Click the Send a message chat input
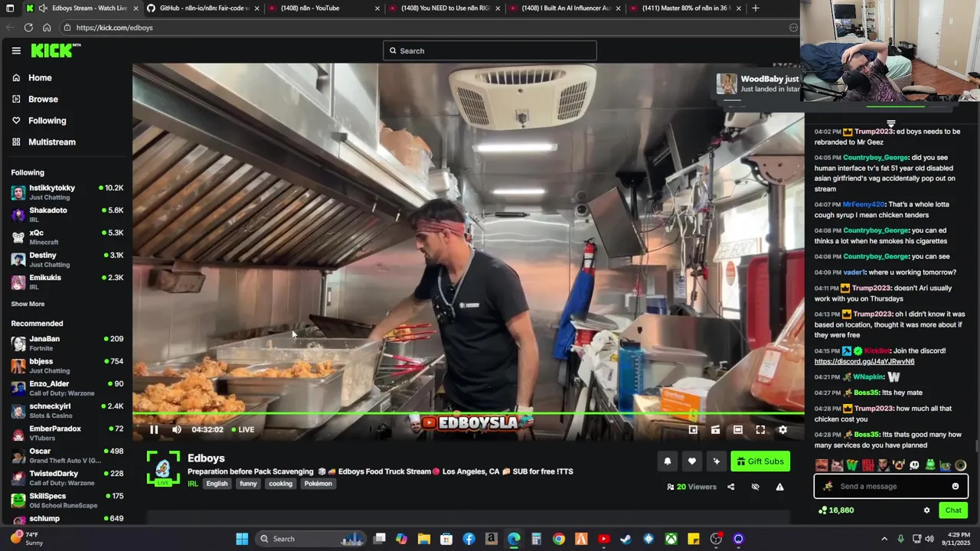Image resolution: width=980 pixels, height=551 pixels. (891, 486)
